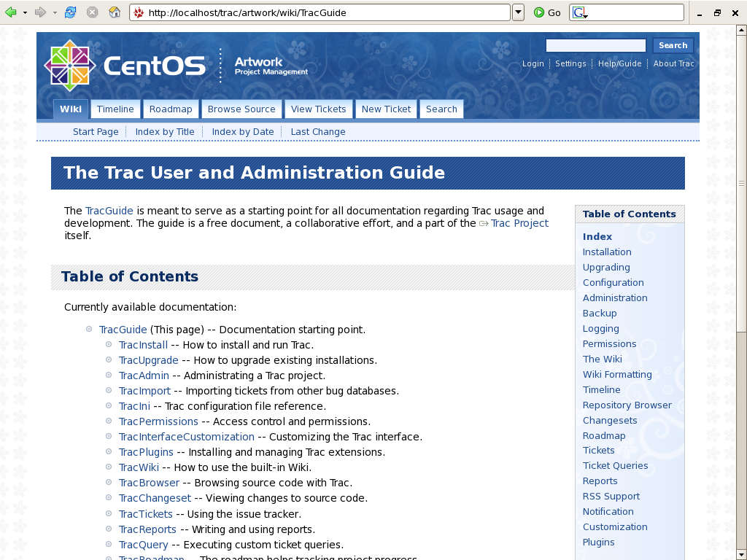This screenshot has width=747, height=560.
Task: Open the Back history dropdown arrow
Action: pos(25,13)
